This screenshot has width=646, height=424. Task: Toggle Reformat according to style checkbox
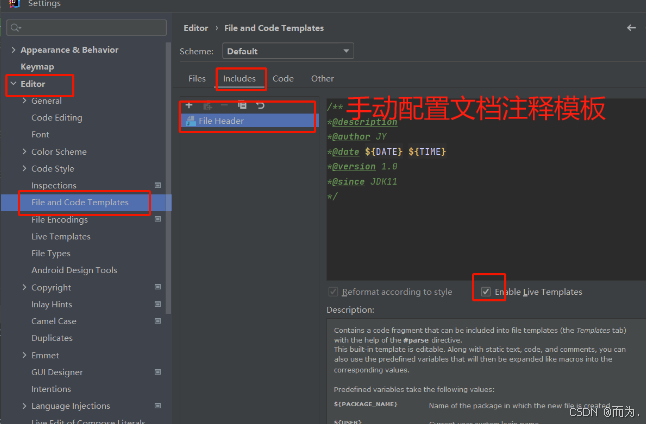[x=333, y=292]
